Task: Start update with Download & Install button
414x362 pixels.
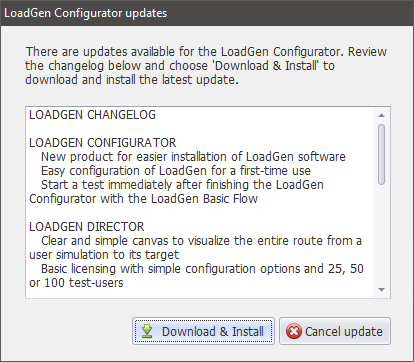Action: pyautogui.click(x=203, y=331)
